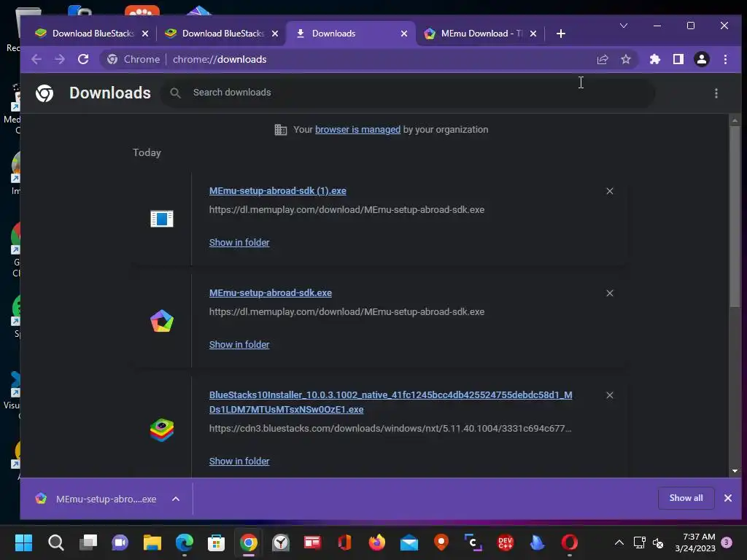Click the managed organization building icon
The width and height of the screenshot is (747, 560).
pyautogui.click(x=281, y=130)
